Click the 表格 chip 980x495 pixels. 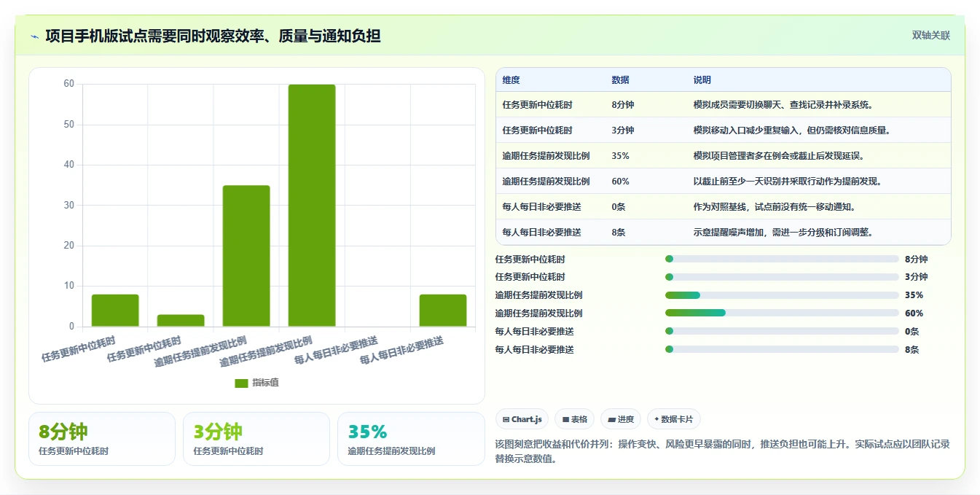pos(574,419)
